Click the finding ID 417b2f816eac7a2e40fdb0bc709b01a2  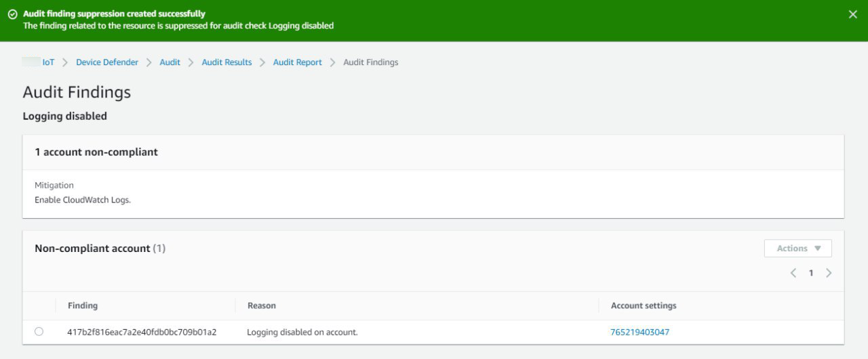(142, 332)
